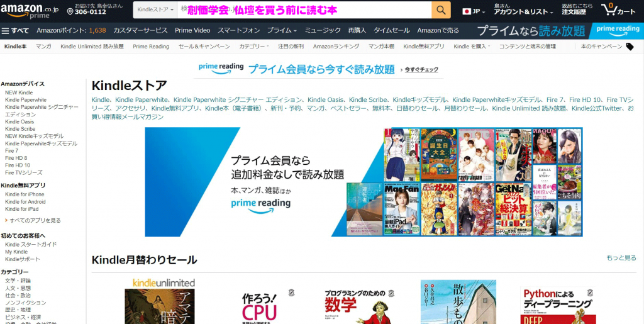644x324 pixels.
Task: Expand すべてのアプリを見る in sidebar
Action: (x=35, y=221)
